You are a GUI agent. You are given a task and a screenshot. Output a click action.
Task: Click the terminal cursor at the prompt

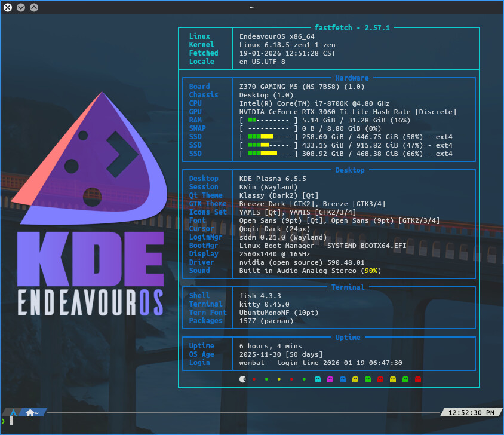(x=11, y=421)
